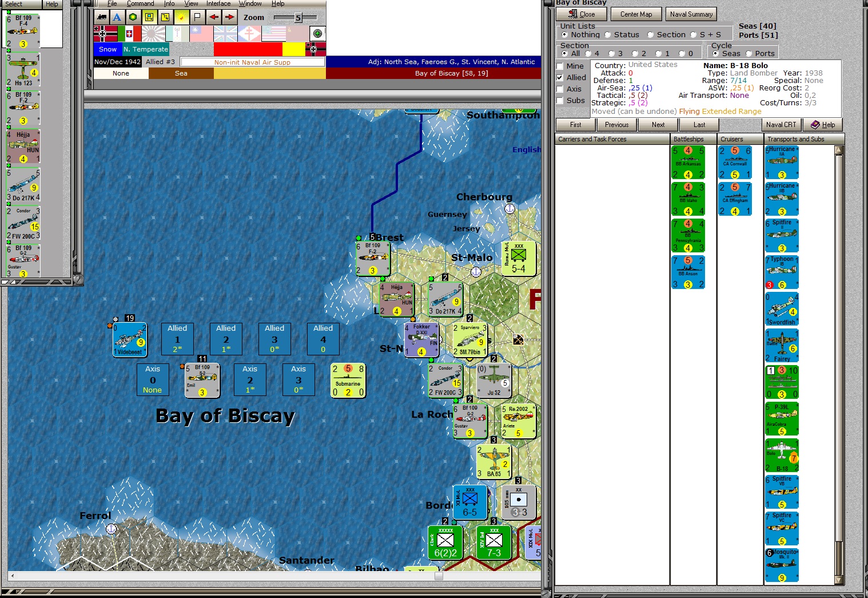Click the Zoom slider handle
The width and height of the screenshot is (868, 598).
point(298,18)
